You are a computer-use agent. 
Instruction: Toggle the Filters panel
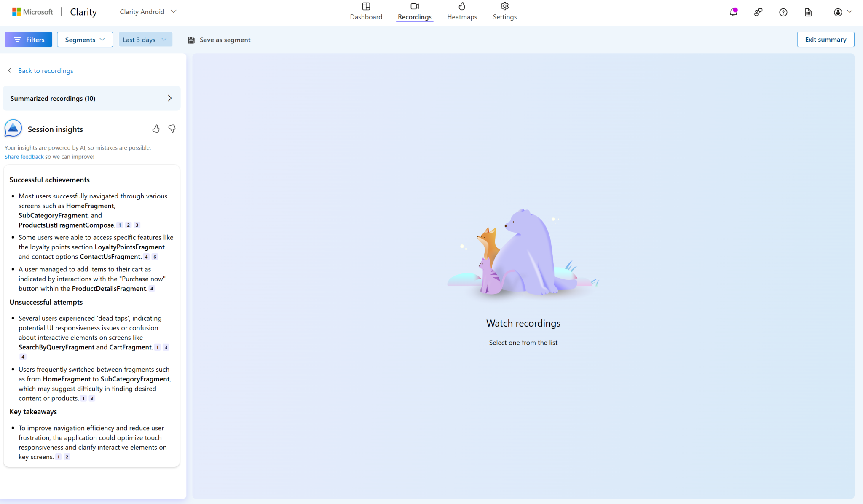[x=28, y=39]
